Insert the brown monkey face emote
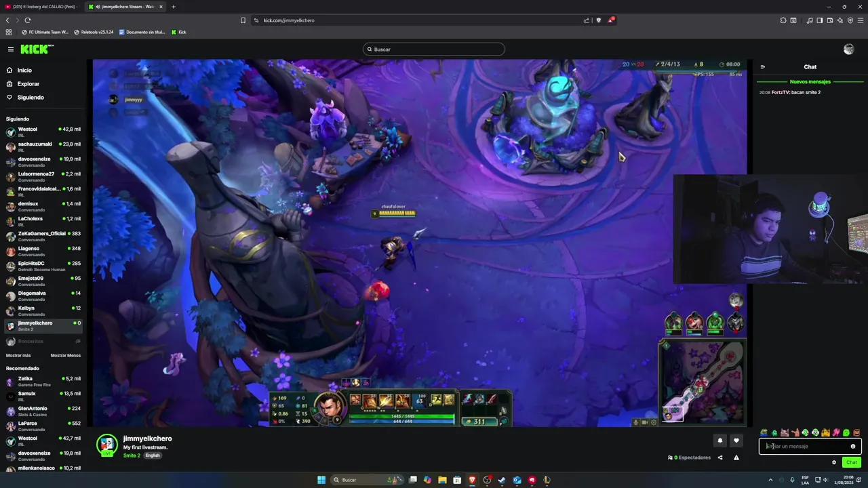868x488 pixels. 856,432
